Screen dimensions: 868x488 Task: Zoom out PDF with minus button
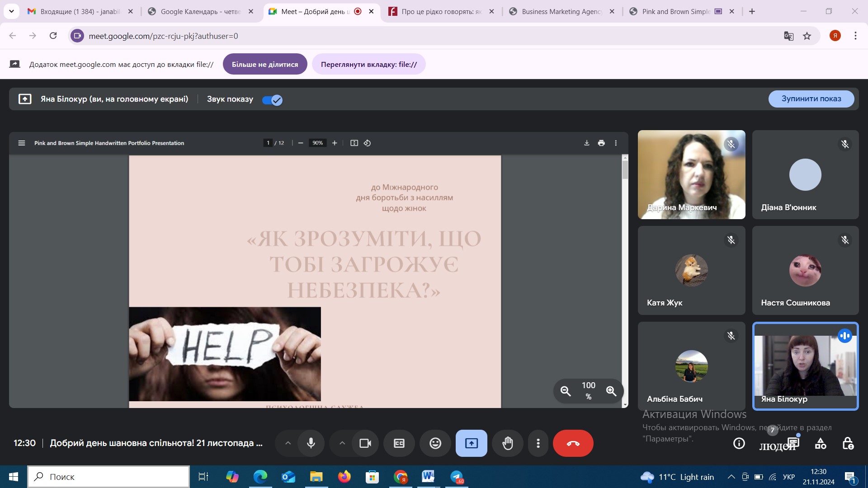[301, 143]
